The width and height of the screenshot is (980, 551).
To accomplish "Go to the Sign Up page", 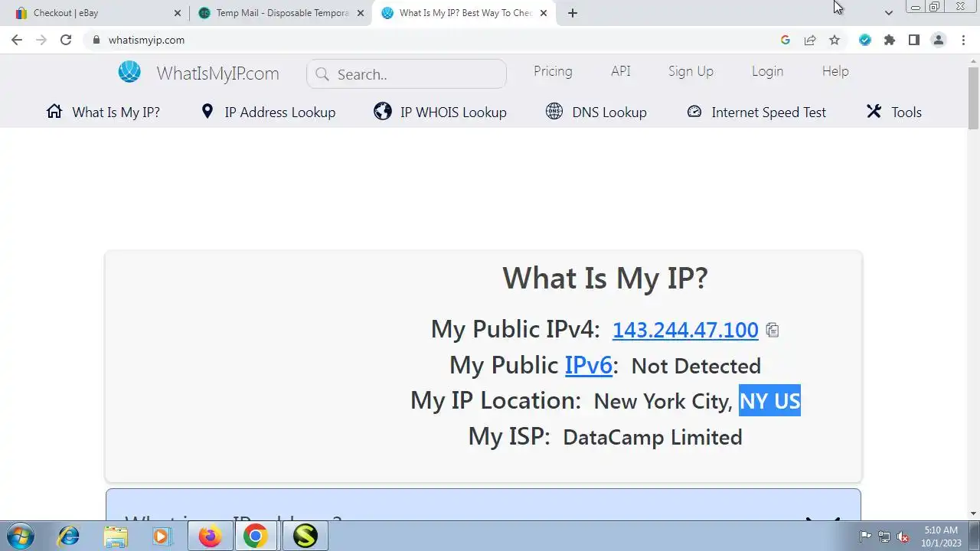I will pos(691,71).
